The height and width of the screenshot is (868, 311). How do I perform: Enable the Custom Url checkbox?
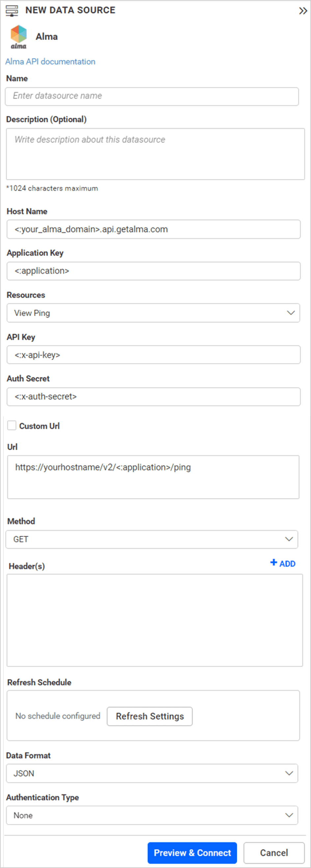point(12,425)
